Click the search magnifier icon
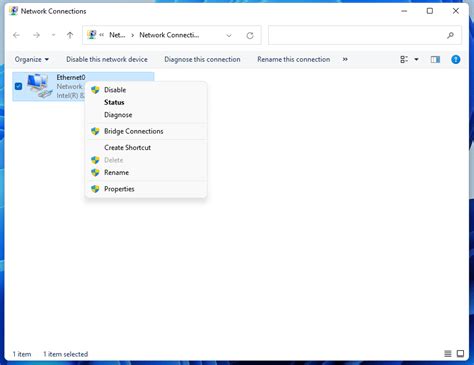 tap(450, 35)
